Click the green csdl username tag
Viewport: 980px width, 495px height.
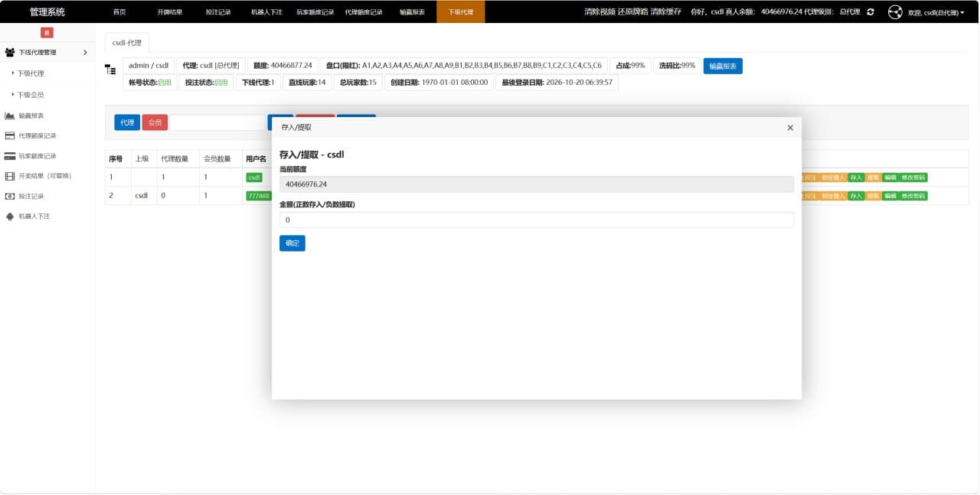(x=254, y=177)
